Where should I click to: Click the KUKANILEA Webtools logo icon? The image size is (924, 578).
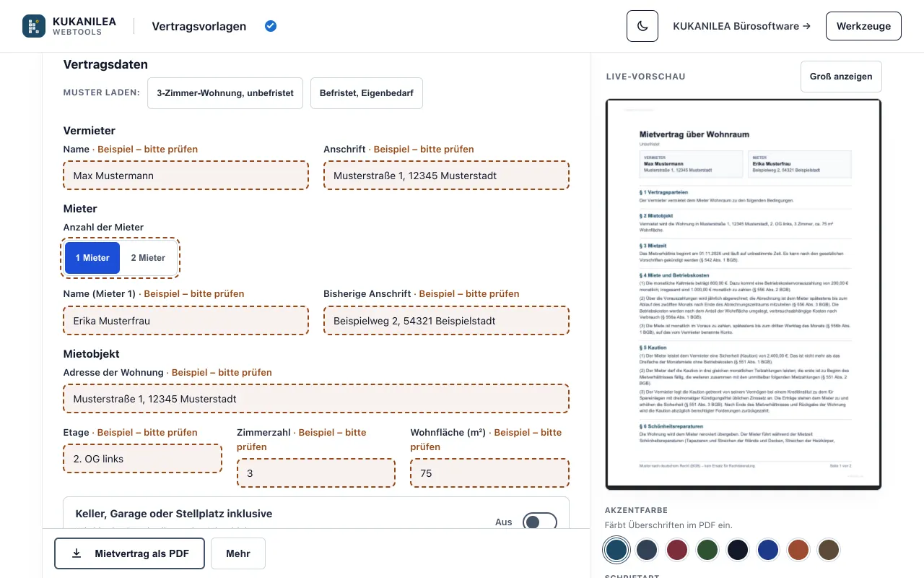(x=34, y=26)
